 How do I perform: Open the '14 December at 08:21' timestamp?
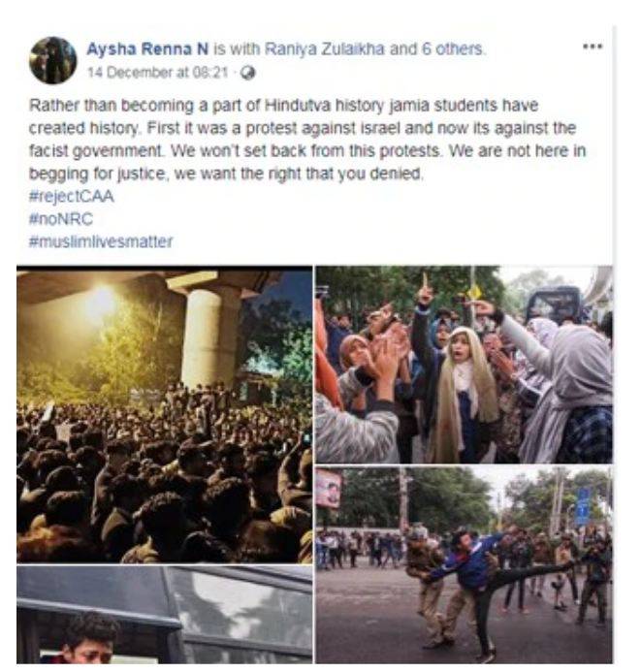[160, 73]
